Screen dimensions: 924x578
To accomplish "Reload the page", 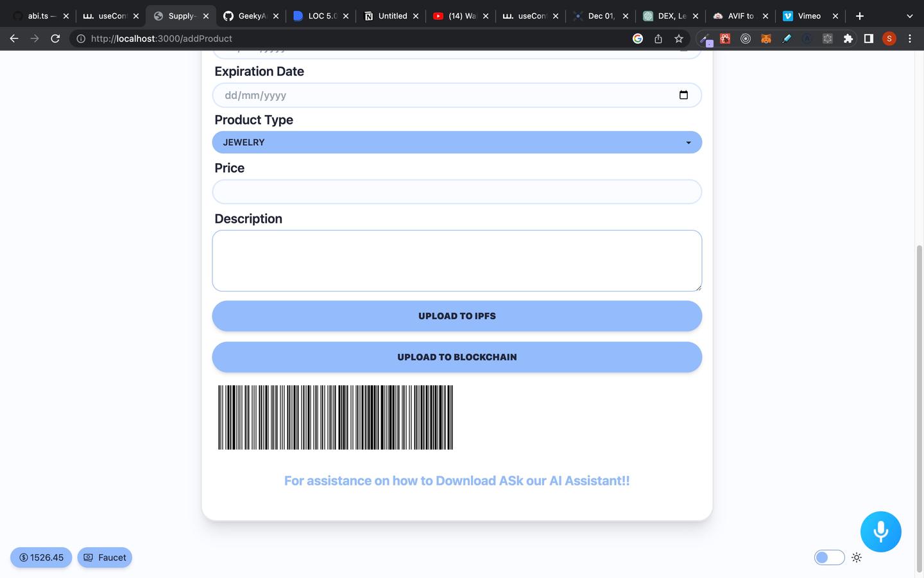I will 55,39.
